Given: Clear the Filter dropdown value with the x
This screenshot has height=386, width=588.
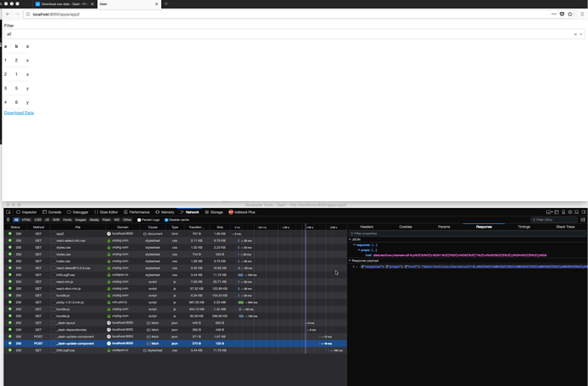Looking at the screenshot, I should 575,34.
